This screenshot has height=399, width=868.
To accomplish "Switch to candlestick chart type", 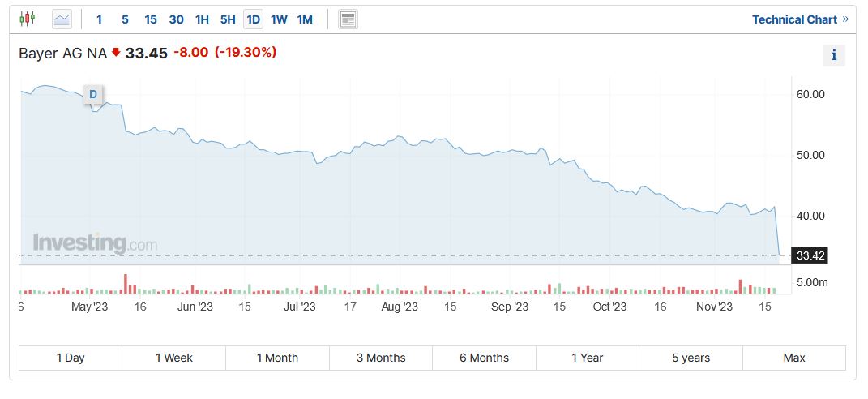I will [x=28, y=19].
